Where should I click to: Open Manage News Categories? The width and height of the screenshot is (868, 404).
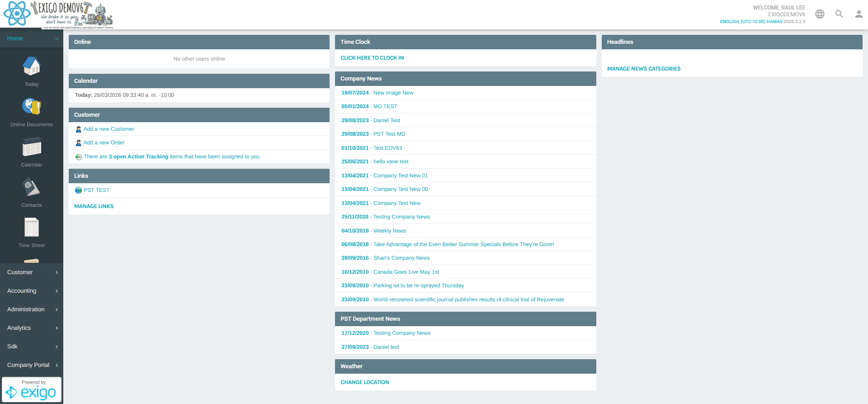[x=643, y=69]
